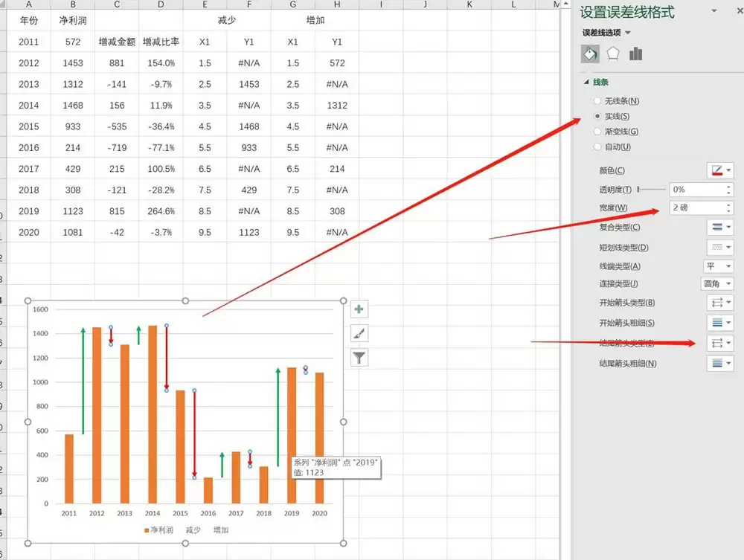Image resolution: width=744 pixels, height=560 pixels.
Task: Click the Chart Styles paintbrush button
Action: 359,334
